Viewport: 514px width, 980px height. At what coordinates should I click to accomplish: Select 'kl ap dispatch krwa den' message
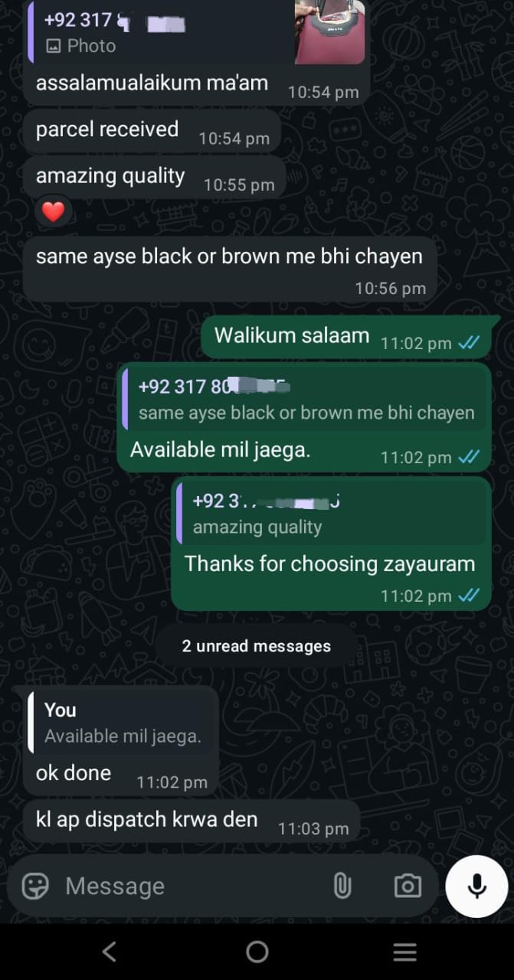(x=192, y=822)
